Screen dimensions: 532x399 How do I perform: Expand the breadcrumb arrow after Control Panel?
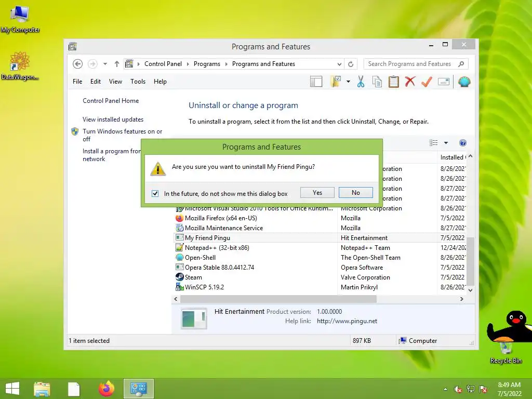tap(188, 64)
